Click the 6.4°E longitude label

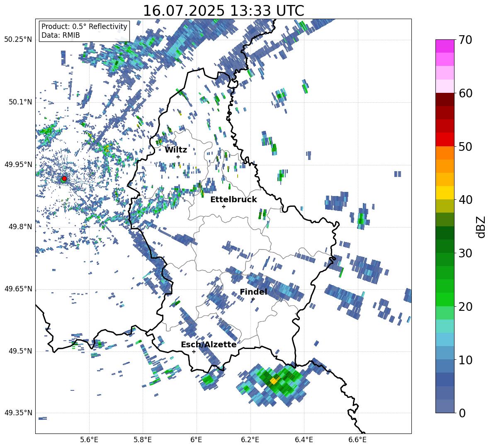304,440
